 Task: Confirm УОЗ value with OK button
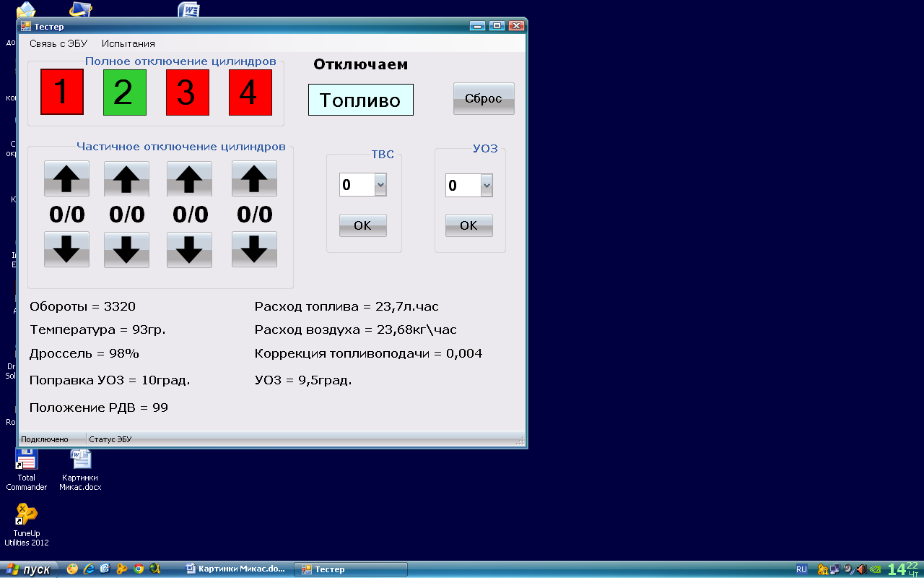point(469,225)
